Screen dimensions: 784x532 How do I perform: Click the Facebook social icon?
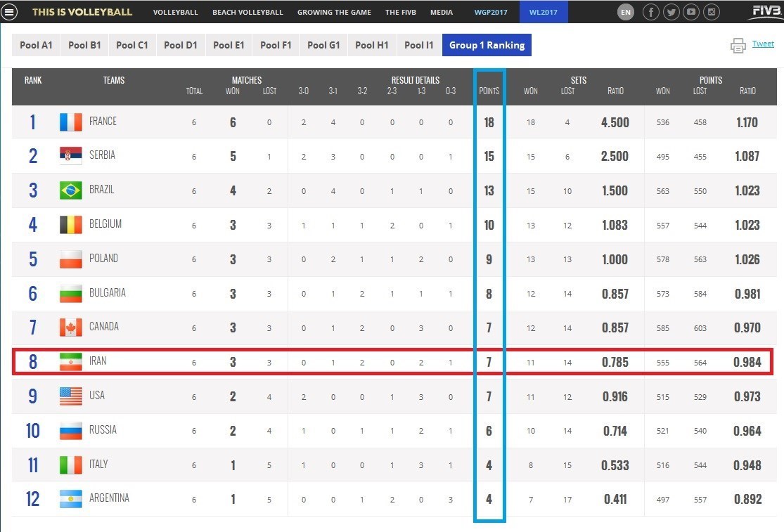(651, 12)
